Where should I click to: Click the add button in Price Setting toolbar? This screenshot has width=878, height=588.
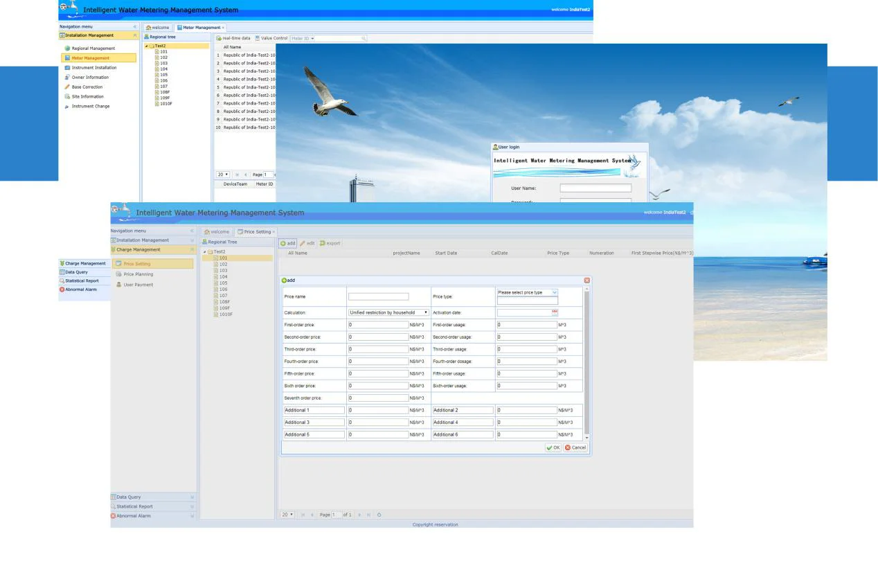[288, 243]
